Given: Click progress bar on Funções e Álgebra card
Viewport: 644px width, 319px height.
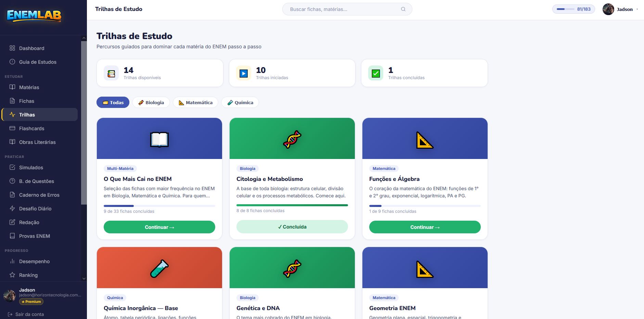Looking at the screenshot, I should 425,206.
